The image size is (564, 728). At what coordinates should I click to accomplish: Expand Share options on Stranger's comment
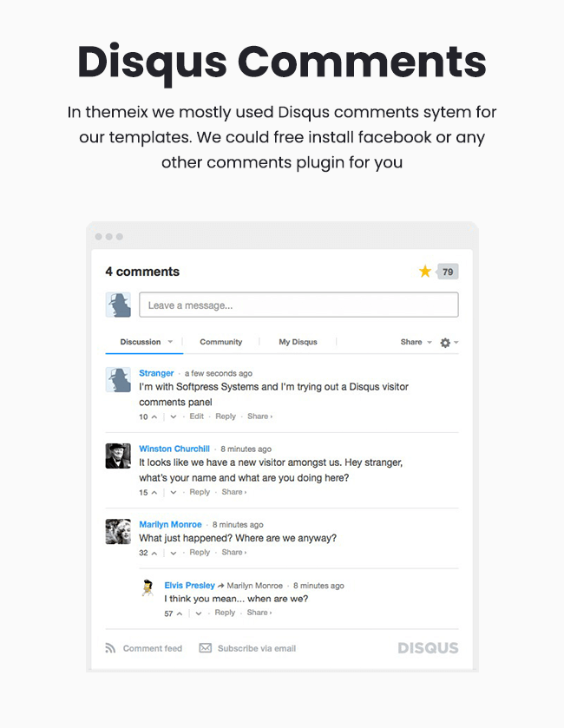click(x=259, y=416)
